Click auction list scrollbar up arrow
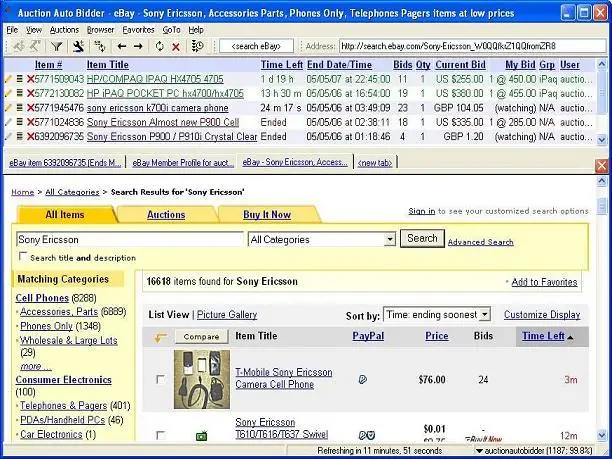The width and height of the screenshot is (612, 459). pyautogui.click(x=601, y=64)
